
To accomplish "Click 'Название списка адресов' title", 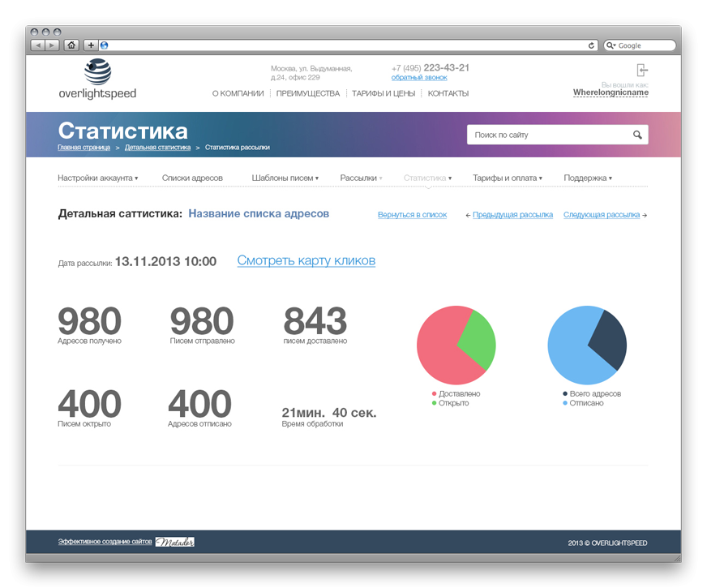I will pyautogui.click(x=259, y=214).
